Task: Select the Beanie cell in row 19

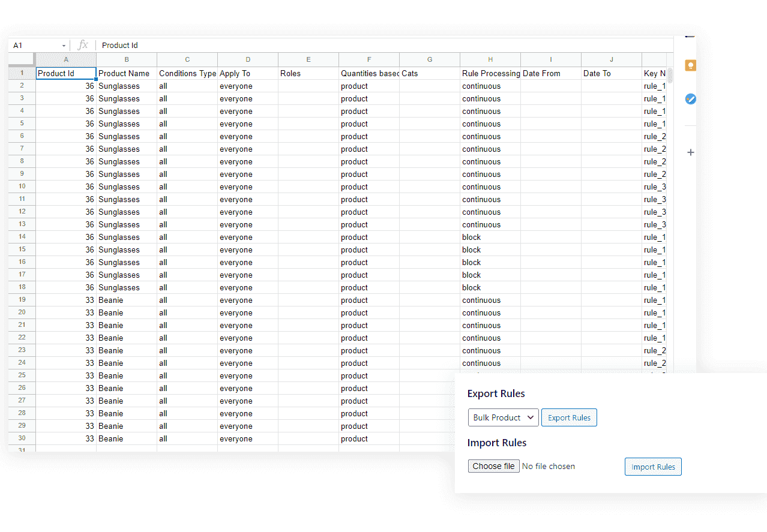Action: click(x=127, y=300)
